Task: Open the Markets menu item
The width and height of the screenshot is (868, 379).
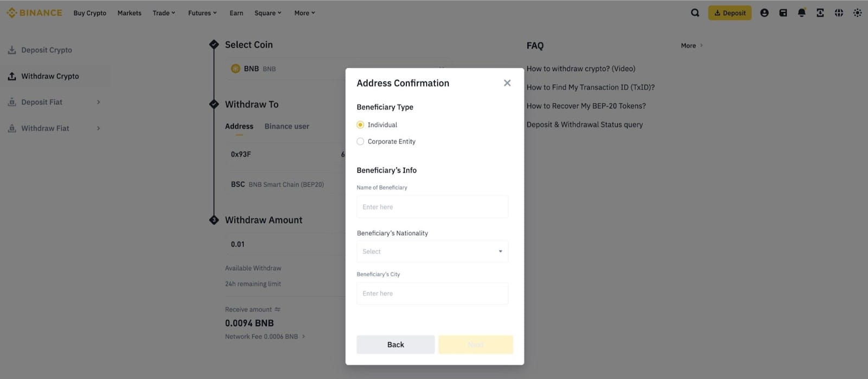Action: [129, 13]
